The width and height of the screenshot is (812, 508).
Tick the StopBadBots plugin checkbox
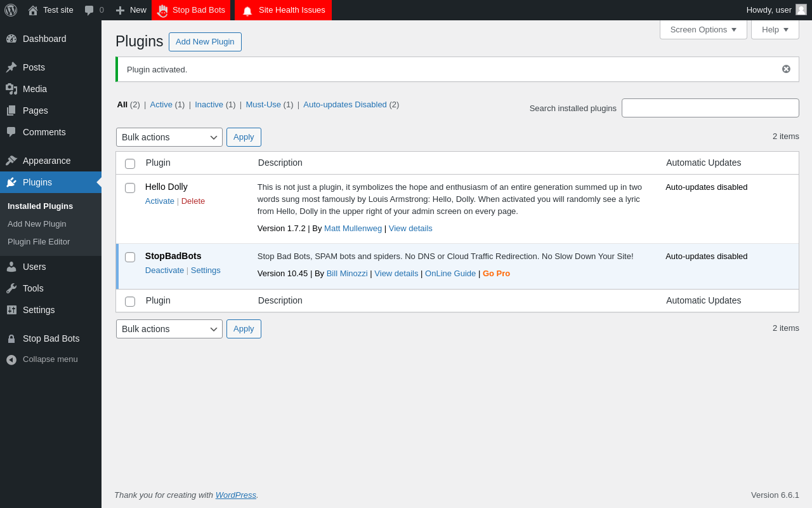click(130, 257)
